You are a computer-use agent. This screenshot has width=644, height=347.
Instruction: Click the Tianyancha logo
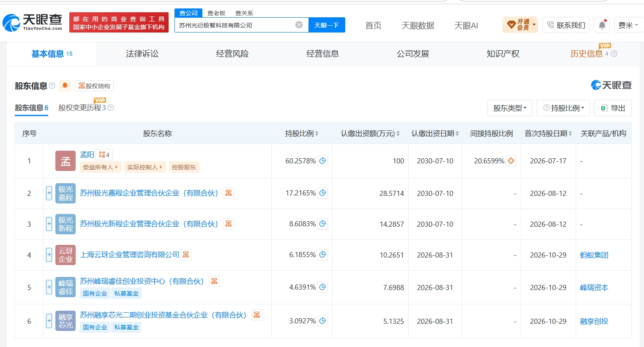[33, 22]
